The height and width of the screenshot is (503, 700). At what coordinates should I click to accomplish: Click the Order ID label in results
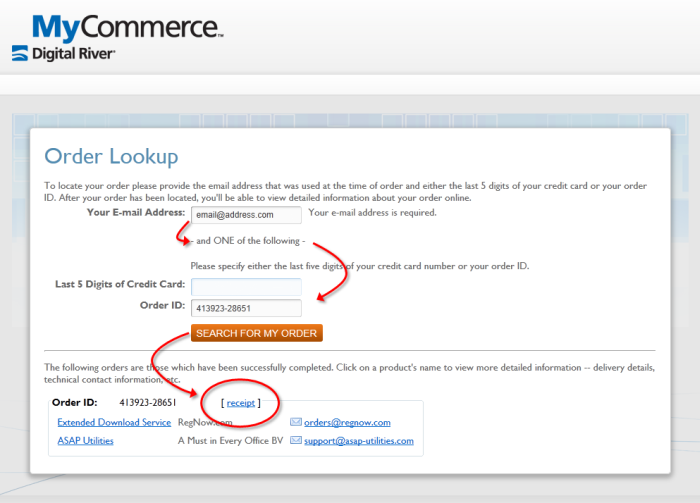tap(75, 403)
